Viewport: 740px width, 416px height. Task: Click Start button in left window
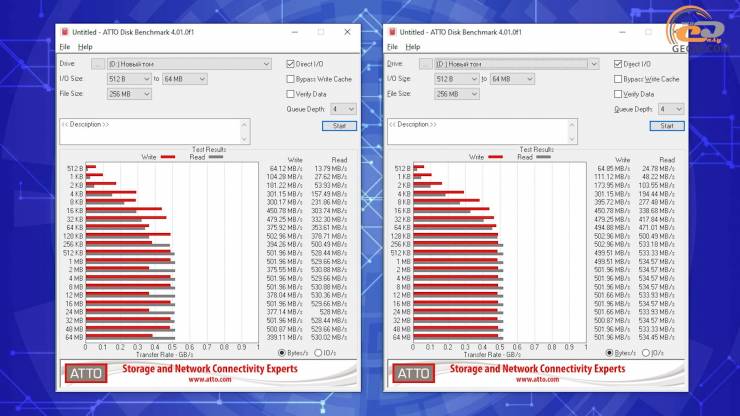click(339, 126)
